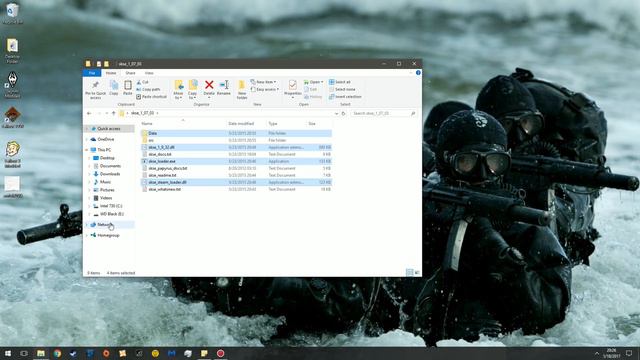Collapse the This PC tree node
Viewport: 640px width, 360px height.
coord(87,150)
